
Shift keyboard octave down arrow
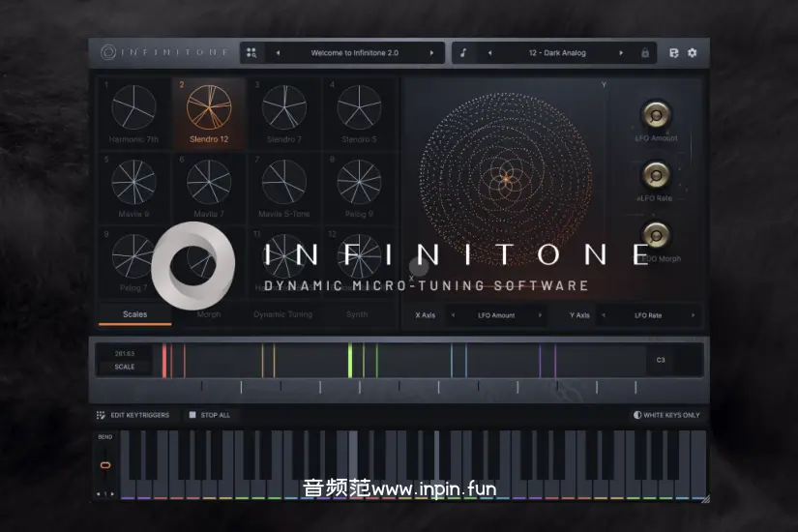99,494
